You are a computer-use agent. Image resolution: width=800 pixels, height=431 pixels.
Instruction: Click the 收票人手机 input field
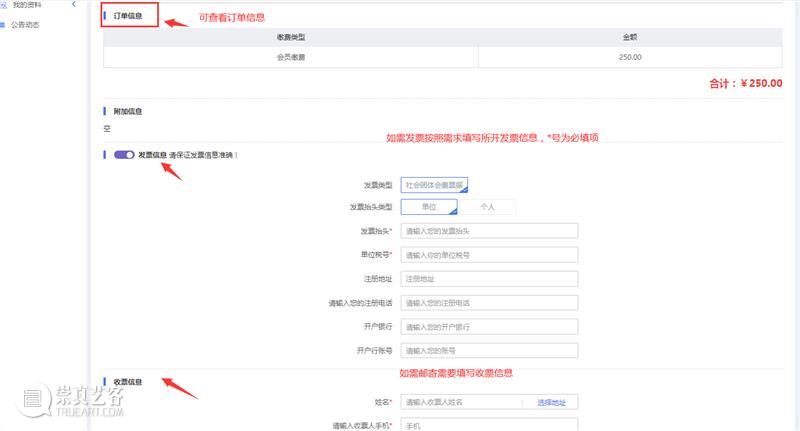pos(489,424)
